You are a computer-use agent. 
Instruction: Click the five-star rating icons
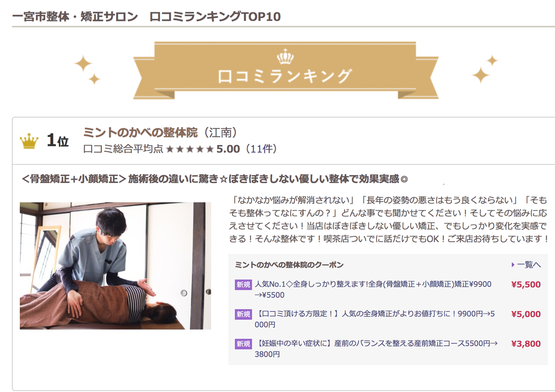[190, 149]
